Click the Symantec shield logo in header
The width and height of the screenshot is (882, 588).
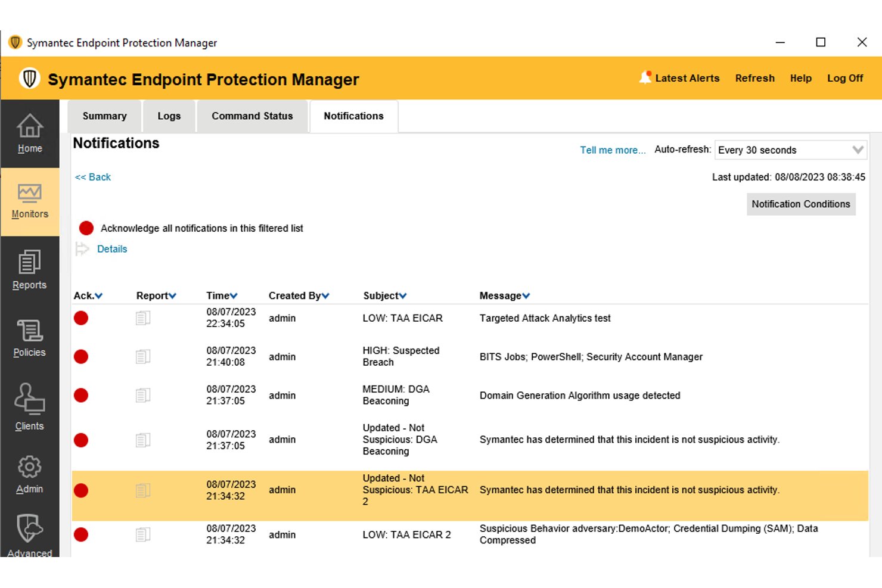click(x=29, y=79)
